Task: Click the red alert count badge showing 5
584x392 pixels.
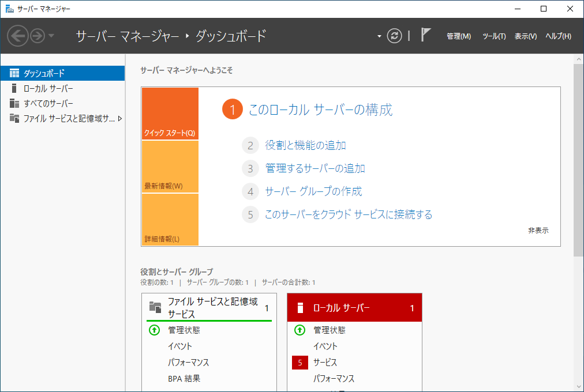Action: pos(300,363)
